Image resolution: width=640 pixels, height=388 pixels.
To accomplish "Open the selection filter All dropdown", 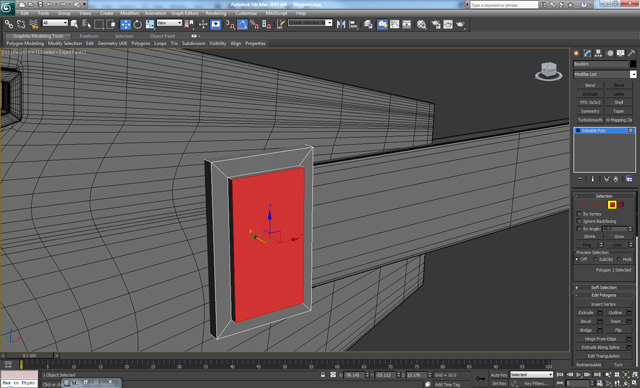I will tap(55, 23).
